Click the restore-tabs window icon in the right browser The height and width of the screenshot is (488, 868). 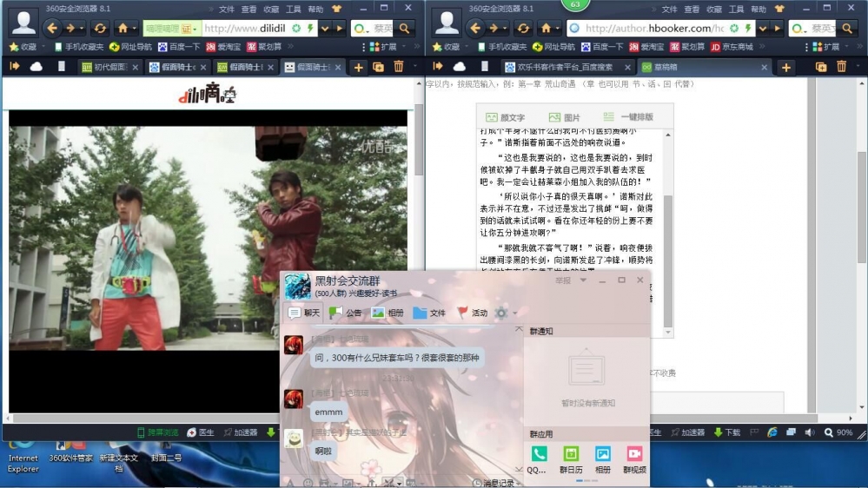[x=821, y=68]
